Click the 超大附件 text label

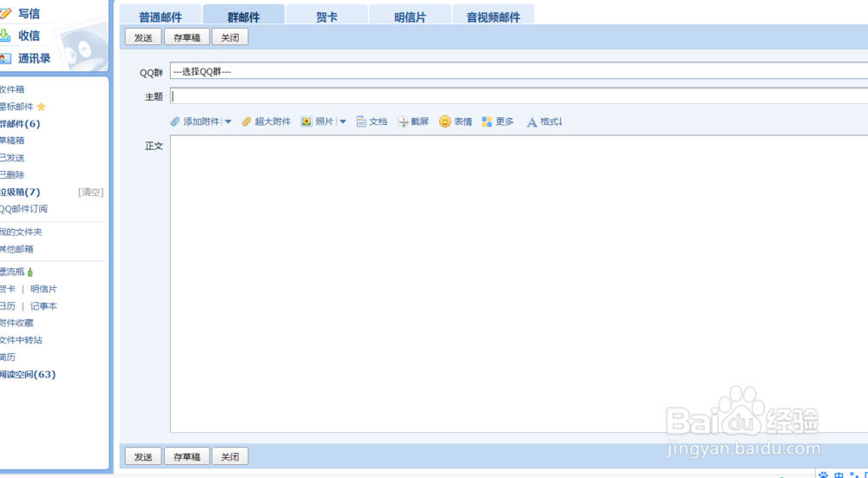[273, 121]
